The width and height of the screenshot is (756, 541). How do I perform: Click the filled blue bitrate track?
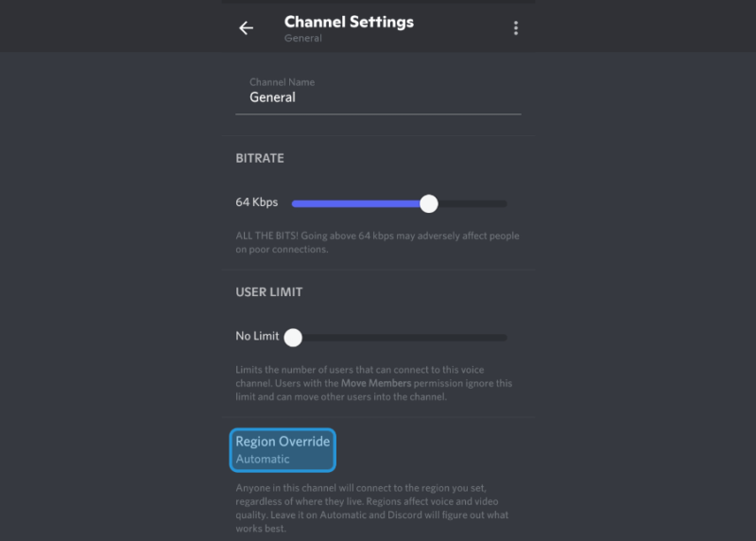[356, 203]
